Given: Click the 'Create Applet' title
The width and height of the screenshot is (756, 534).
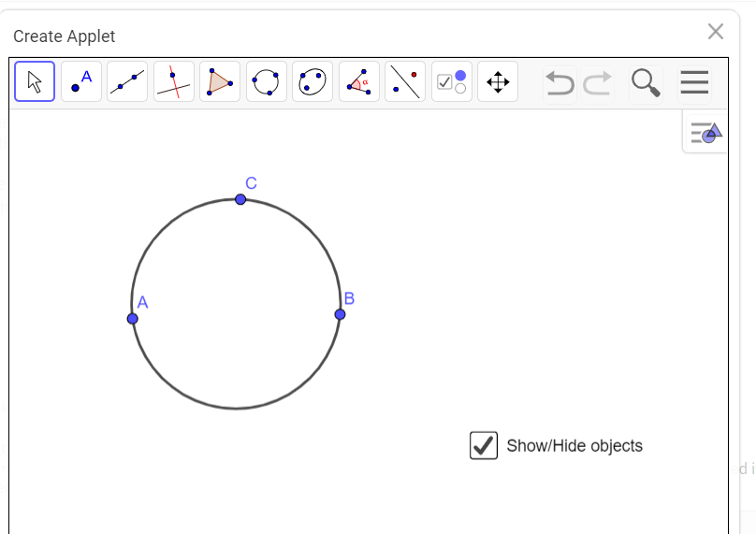Looking at the screenshot, I should point(65,36).
